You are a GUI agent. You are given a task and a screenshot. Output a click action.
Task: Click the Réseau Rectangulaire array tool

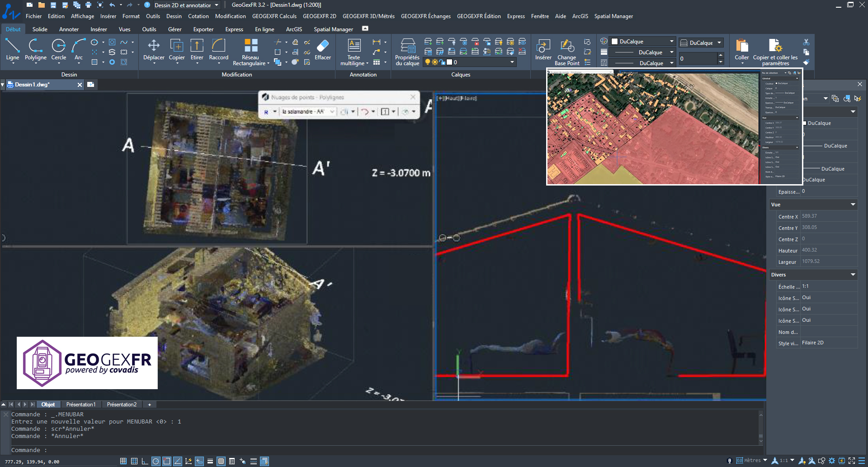250,52
